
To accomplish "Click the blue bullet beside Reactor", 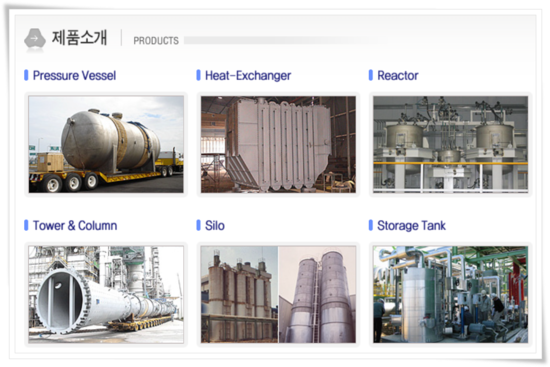I will pos(371,75).
